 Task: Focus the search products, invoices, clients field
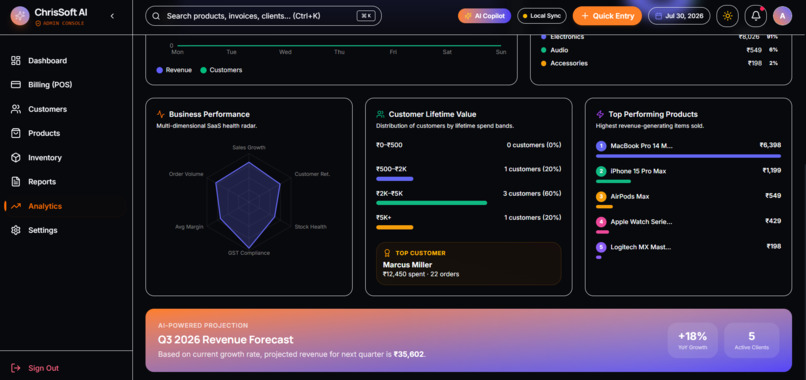point(263,16)
